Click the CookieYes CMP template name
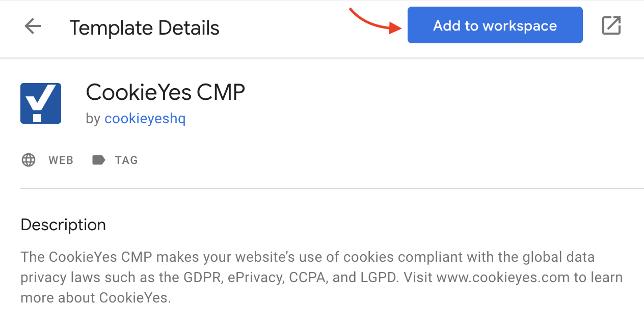 [166, 92]
